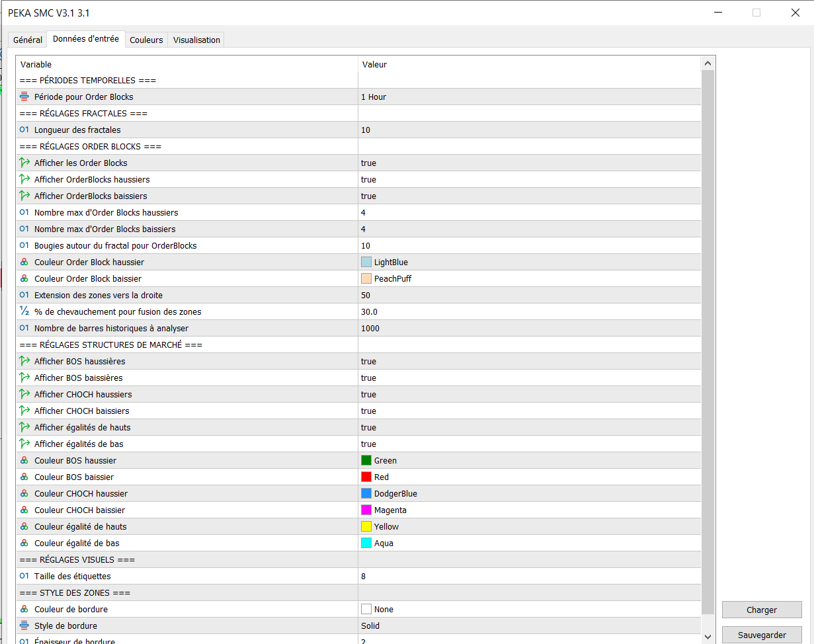Click the boolean icon beside Afficher CHOCH baissiers

(24, 411)
